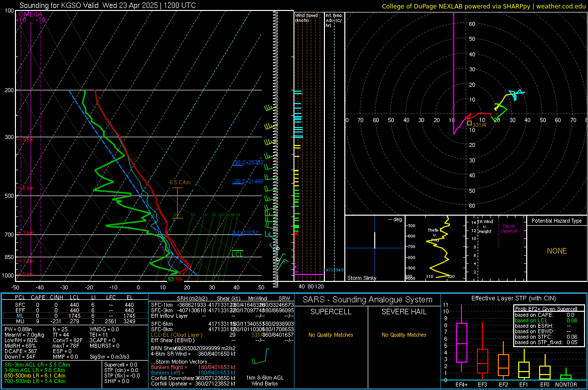Click the 1km & 6km wind barb glyph
Viewport: 588px width, 390px height.
coord(261,356)
